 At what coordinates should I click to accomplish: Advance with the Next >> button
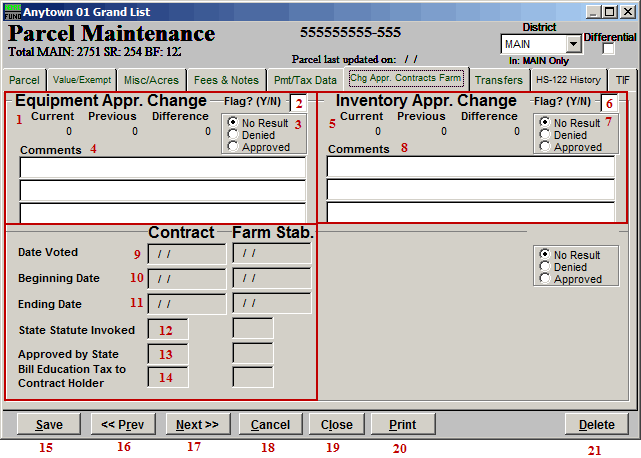[x=197, y=425]
